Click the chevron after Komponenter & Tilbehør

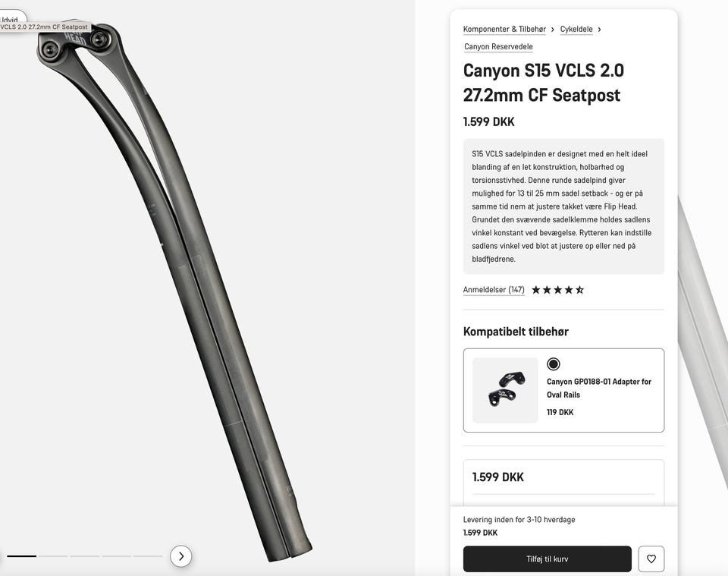[x=553, y=30]
